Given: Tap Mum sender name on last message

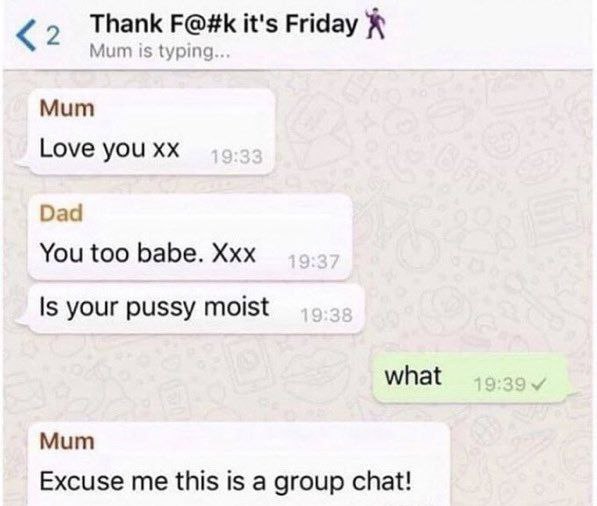Looking at the screenshot, I should pyautogui.click(x=67, y=442).
